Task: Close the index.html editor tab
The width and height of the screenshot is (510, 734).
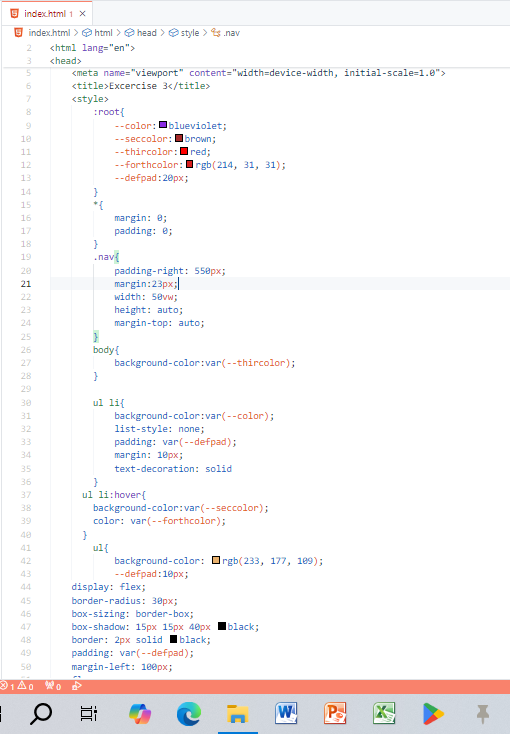Action: (82, 14)
